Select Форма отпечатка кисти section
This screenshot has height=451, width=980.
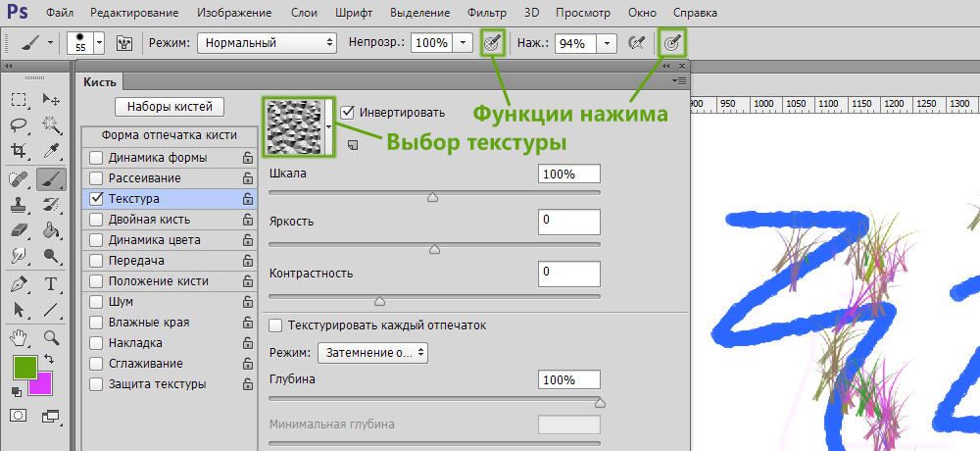click(x=170, y=135)
